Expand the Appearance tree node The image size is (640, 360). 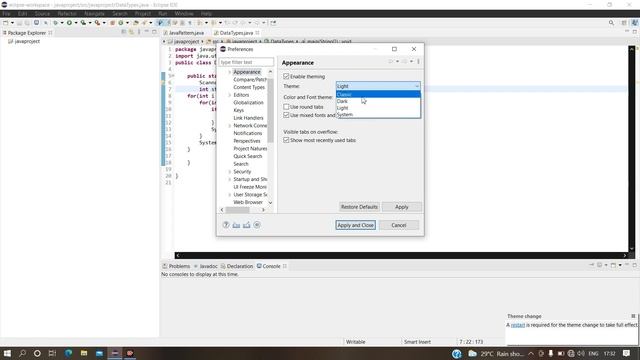(x=229, y=72)
